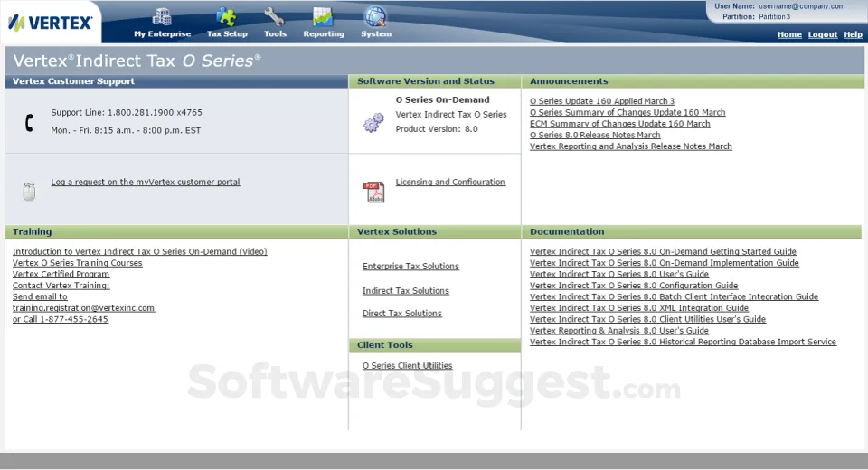Open On-Demand Getting Started Guide
This screenshot has width=868, height=470.
click(x=663, y=252)
